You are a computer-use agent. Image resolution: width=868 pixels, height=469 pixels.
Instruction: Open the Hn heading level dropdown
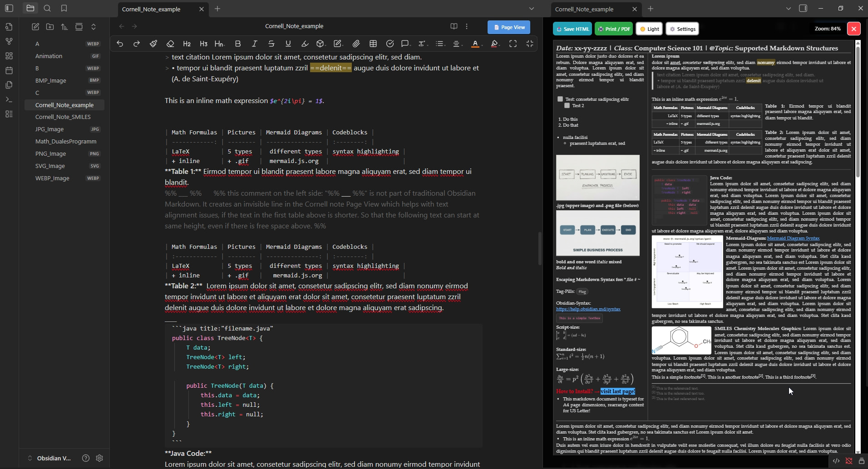220,44
